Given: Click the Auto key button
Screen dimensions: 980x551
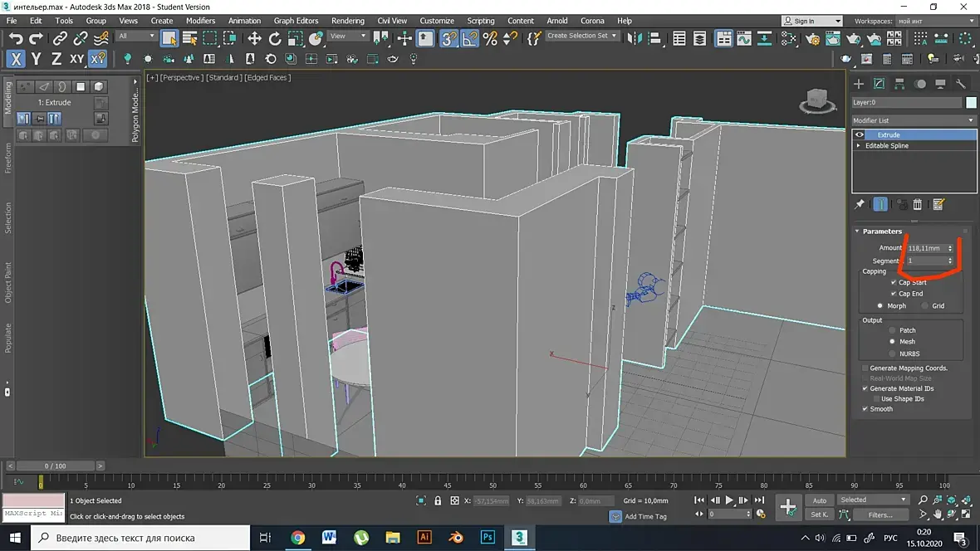Looking at the screenshot, I should [819, 500].
